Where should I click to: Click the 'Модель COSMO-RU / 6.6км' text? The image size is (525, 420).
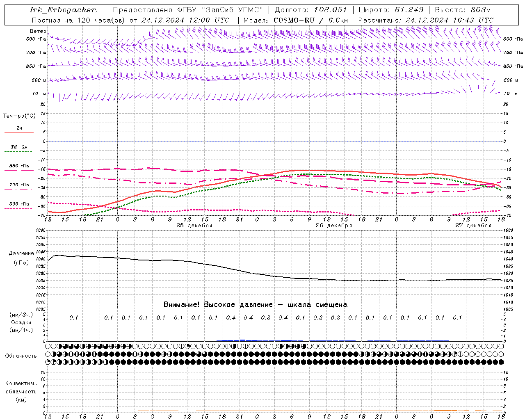[x=295, y=20]
